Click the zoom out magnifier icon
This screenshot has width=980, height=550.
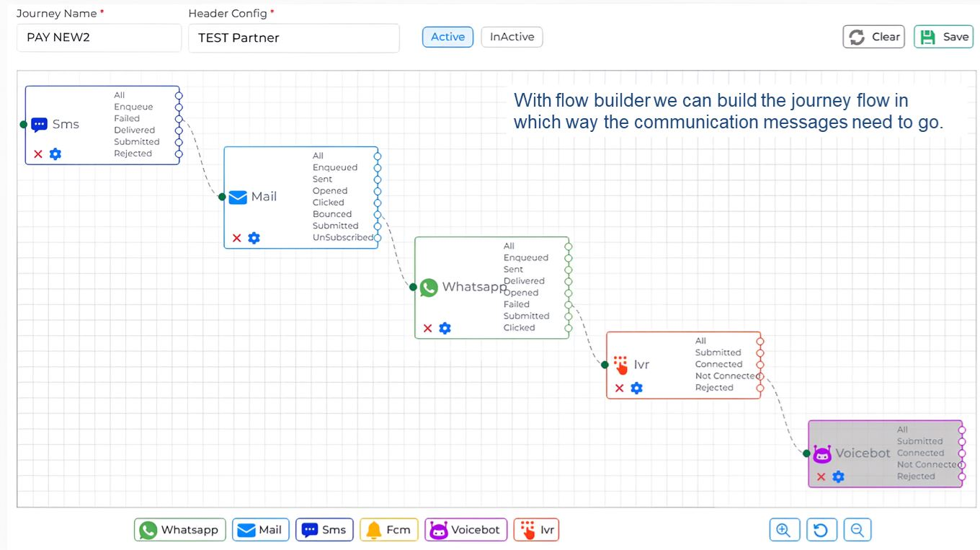(857, 529)
